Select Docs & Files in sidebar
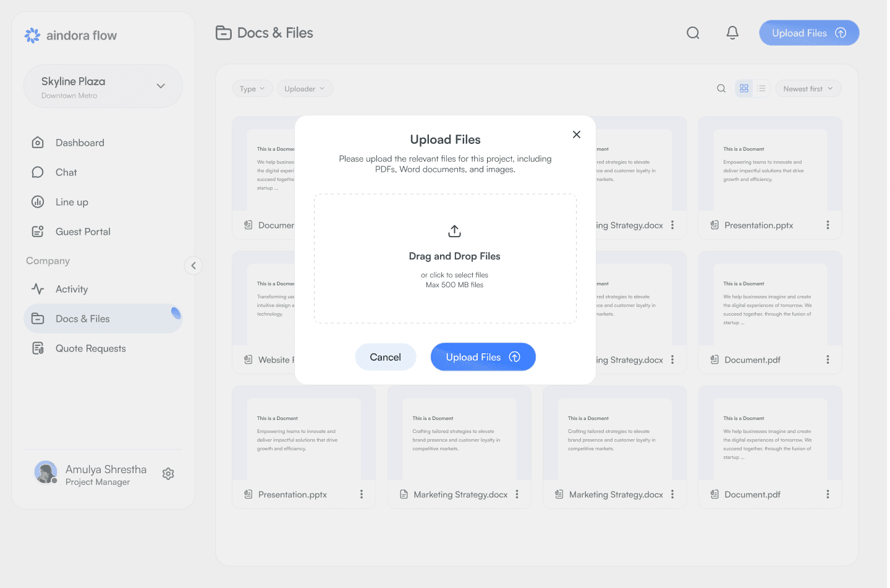The width and height of the screenshot is (890, 588). click(103, 319)
